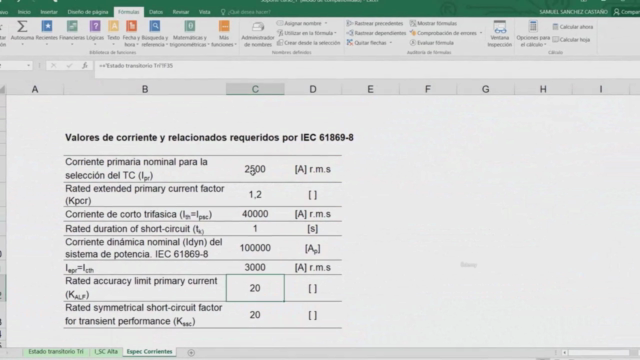
Task: Click Evaluar fórmula
Action: coord(431,42)
